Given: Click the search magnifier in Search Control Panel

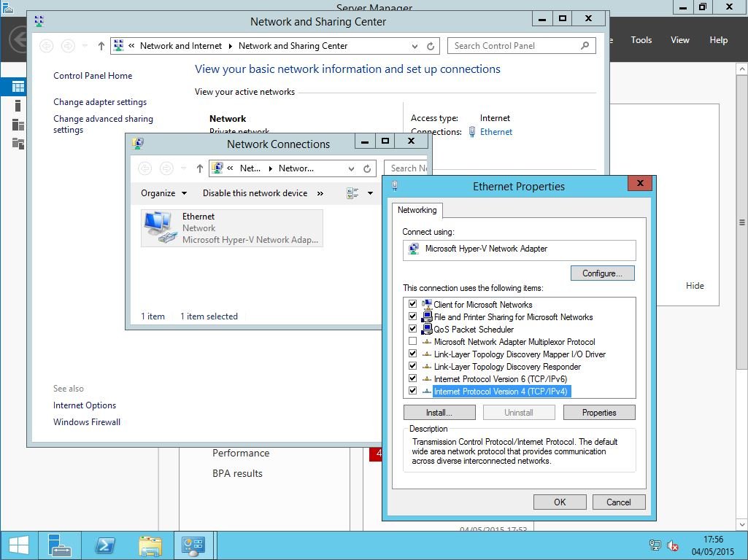Looking at the screenshot, I should (585, 46).
